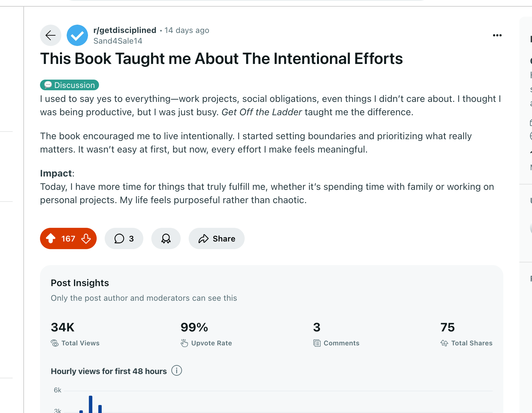Click the Total Views eye icon
This screenshot has width=532, height=413.
(x=55, y=343)
